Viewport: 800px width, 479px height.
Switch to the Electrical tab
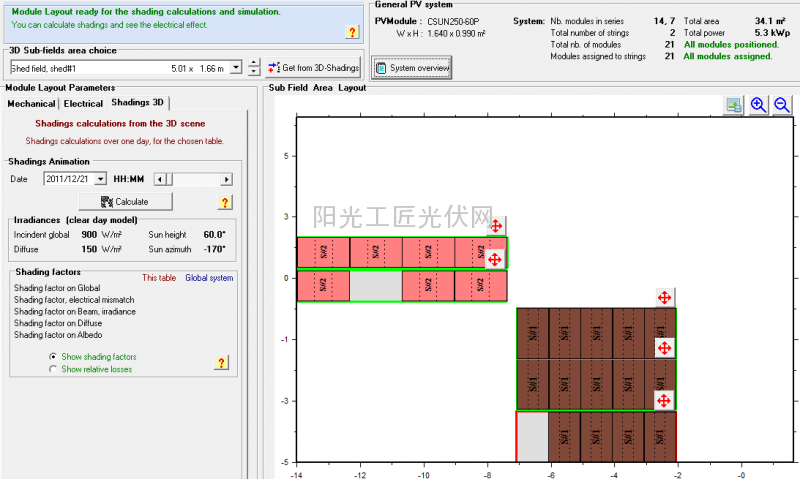coord(84,103)
